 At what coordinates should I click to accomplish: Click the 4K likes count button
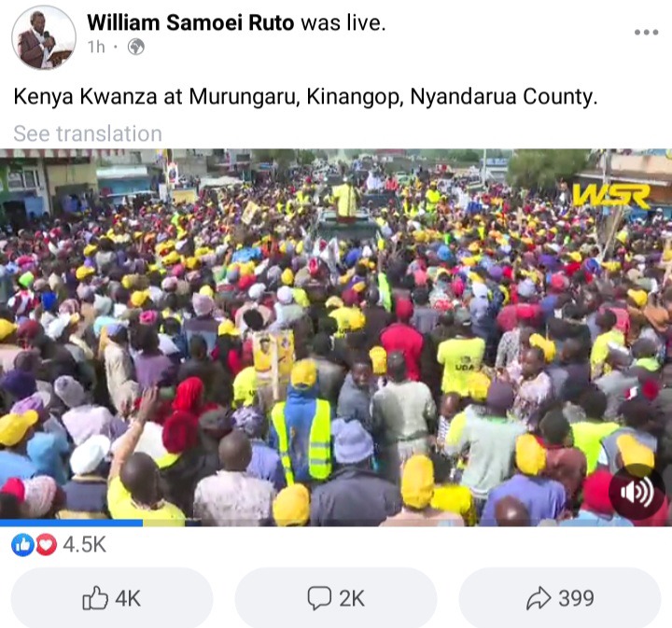click(x=112, y=598)
